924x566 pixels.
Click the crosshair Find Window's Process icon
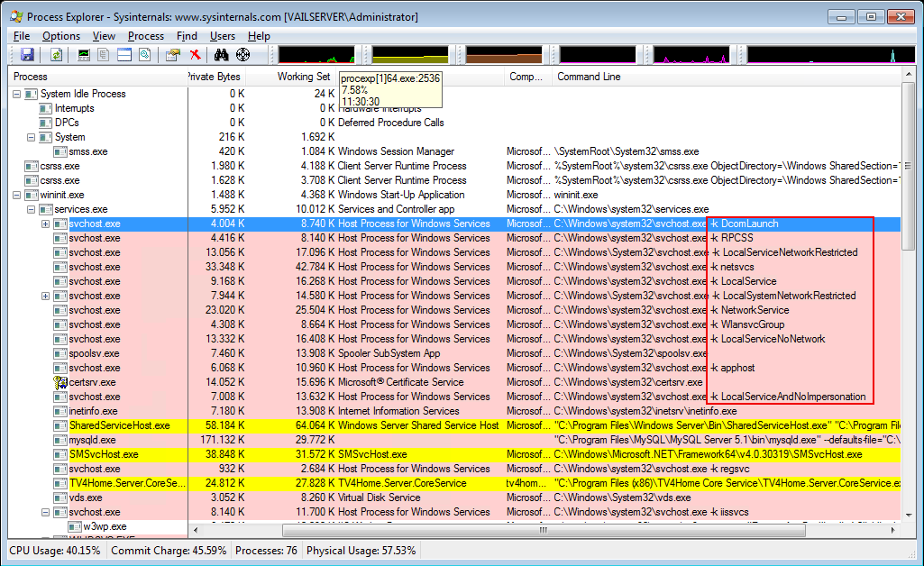click(242, 55)
